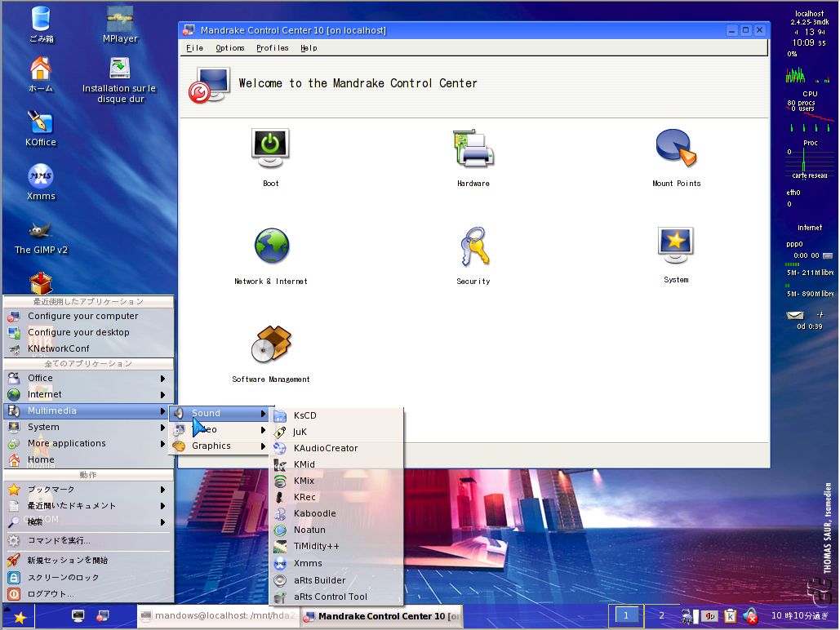The width and height of the screenshot is (840, 630).
Task: Click the Klipper tray icon
Action: click(x=730, y=616)
